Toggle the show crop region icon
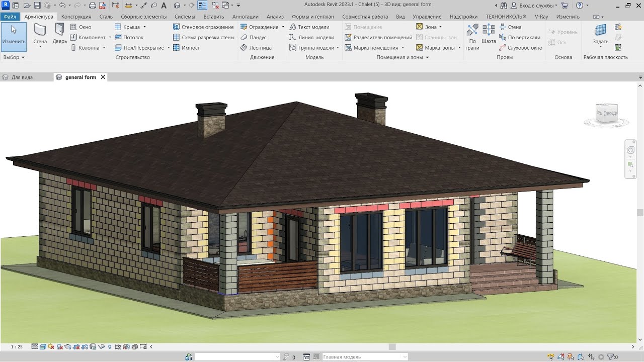This screenshot has width=644, height=362. click(x=85, y=347)
